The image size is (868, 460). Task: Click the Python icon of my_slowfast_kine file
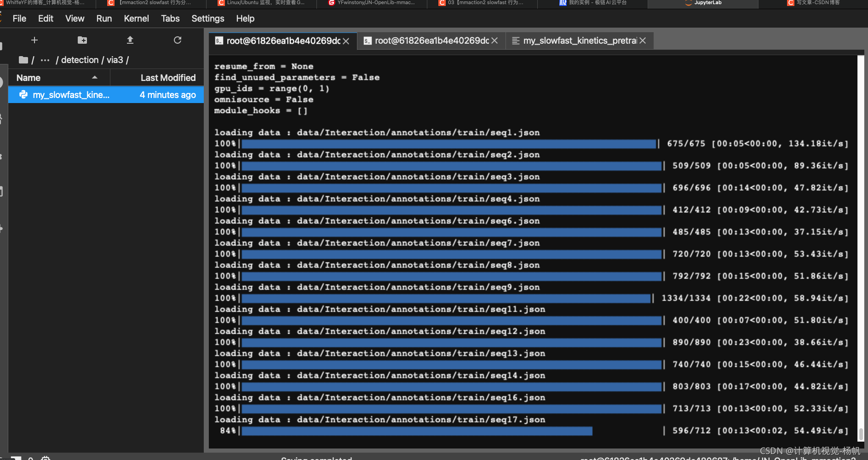click(23, 94)
